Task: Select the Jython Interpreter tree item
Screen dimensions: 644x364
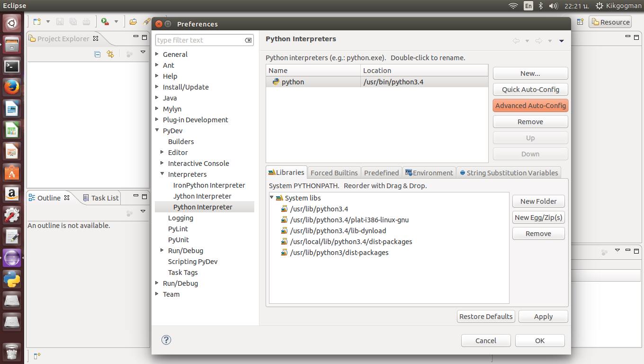Action: coord(202,196)
